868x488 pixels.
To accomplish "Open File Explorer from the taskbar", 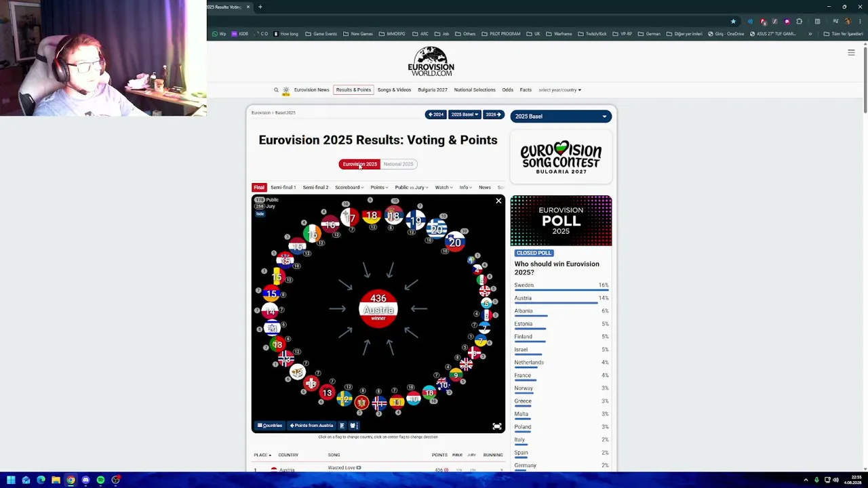I will pyautogui.click(x=56, y=480).
